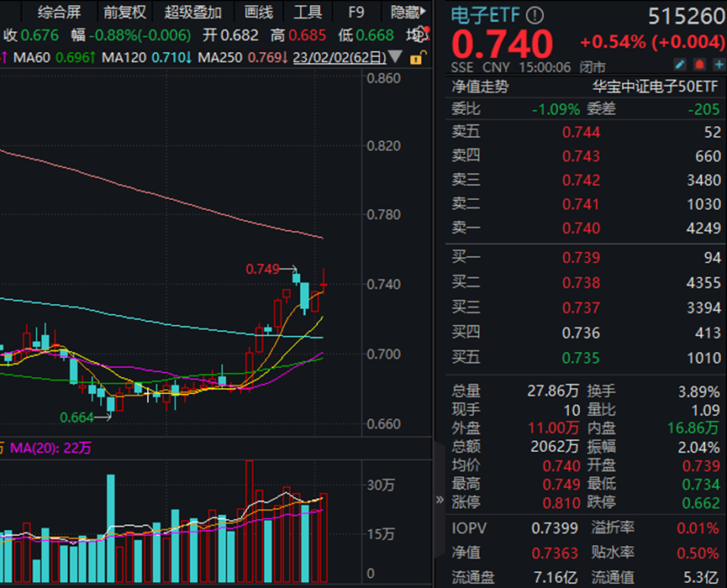
Task: Open the 超级叠加 overlay menu
Action: pyautogui.click(x=192, y=12)
